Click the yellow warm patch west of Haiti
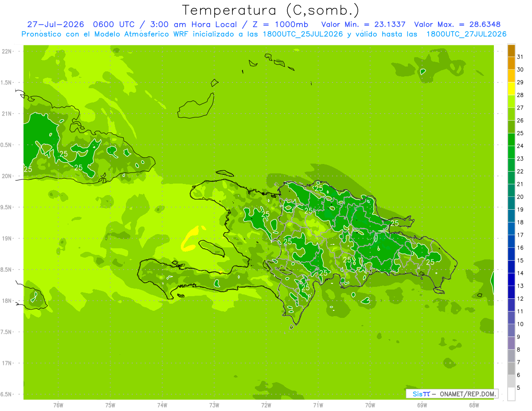The height and width of the screenshot is (411, 532). point(192,239)
